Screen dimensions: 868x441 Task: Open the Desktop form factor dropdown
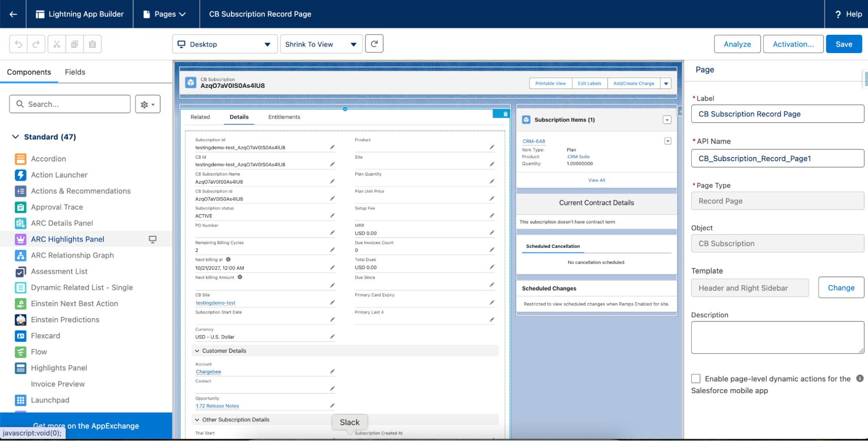click(224, 44)
